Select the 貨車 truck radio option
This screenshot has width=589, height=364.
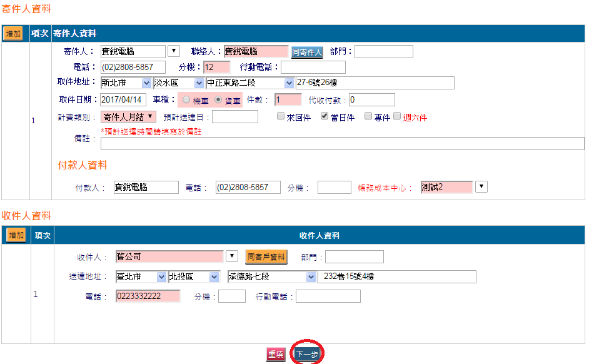point(218,100)
